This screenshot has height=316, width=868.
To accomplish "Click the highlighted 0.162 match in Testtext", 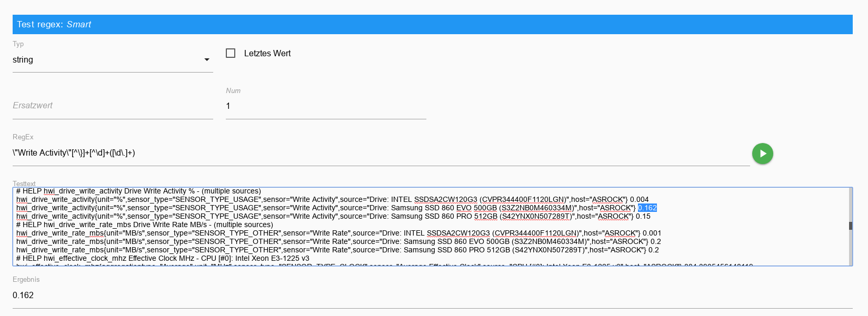I will (647, 208).
